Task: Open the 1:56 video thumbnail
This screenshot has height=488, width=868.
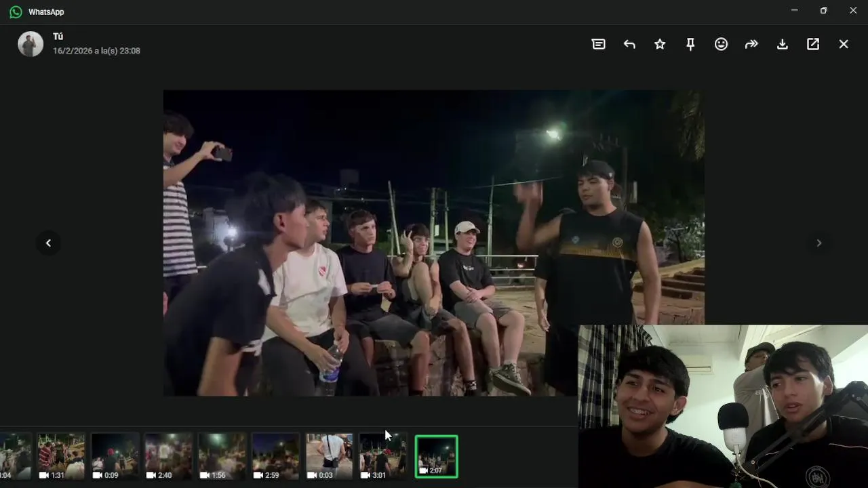Action: pyautogui.click(x=222, y=457)
